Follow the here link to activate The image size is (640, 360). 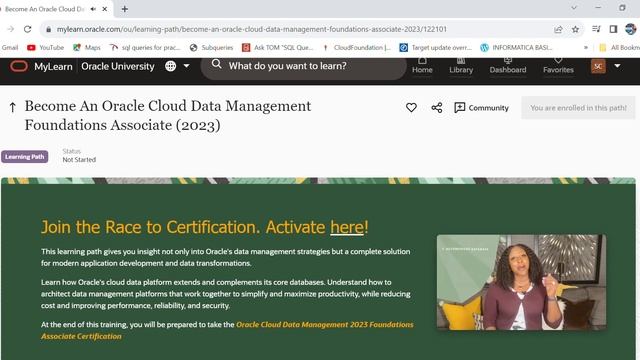347,227
